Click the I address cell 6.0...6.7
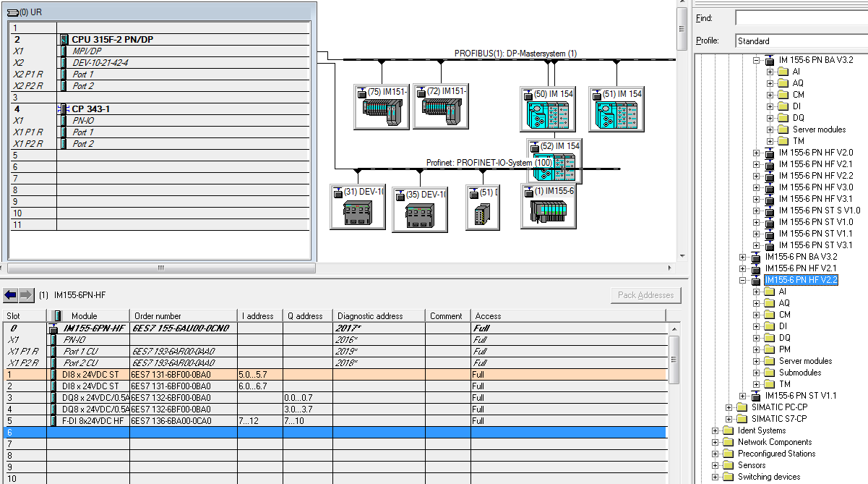 (x=260, y=386)
